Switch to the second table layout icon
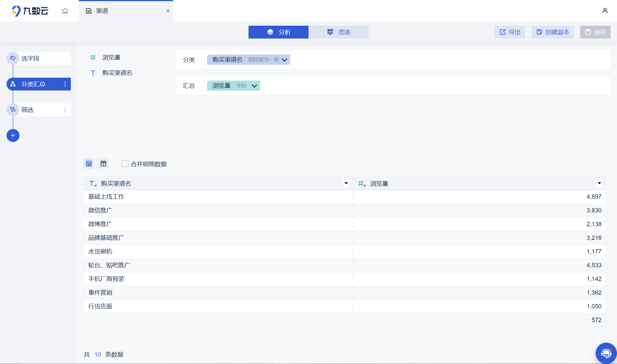This screenshot has height=364, width=617. click(x=103, y=164)
